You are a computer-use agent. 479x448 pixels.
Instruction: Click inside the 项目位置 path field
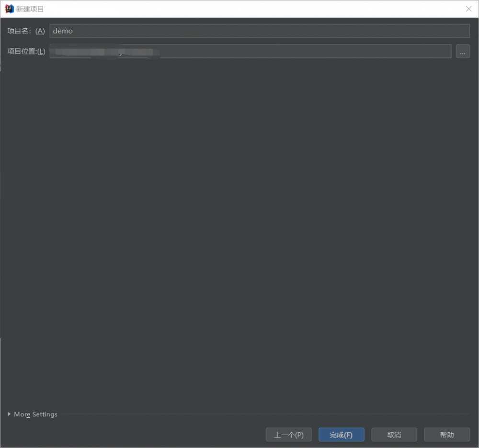click(x=239, y=51)
